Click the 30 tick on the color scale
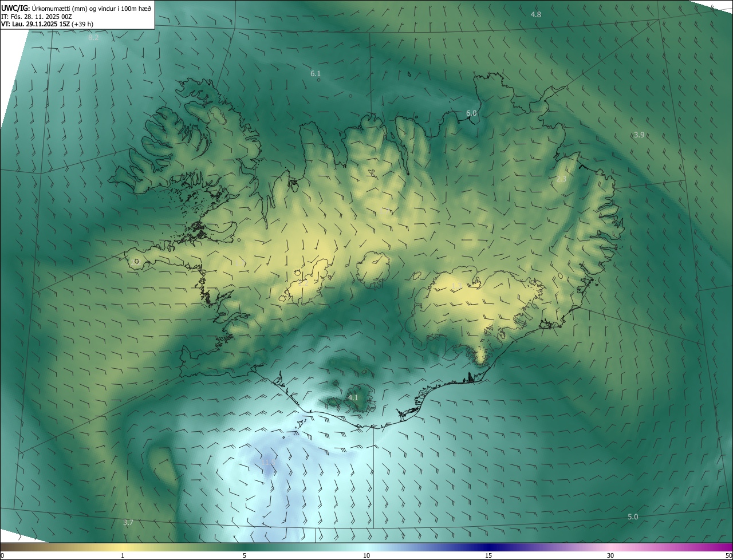The image size is (733, 560). 610,556
